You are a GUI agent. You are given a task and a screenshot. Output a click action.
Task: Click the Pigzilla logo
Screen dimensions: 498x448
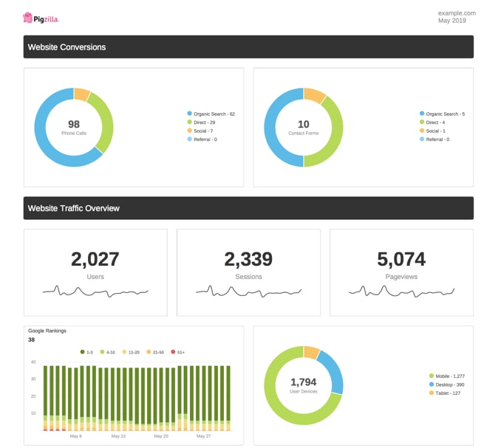pyautogui.click(x=41, y=18)
